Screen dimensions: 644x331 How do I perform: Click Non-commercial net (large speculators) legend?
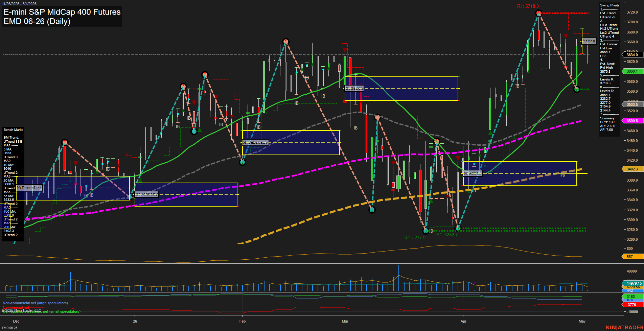coord(35,303)
